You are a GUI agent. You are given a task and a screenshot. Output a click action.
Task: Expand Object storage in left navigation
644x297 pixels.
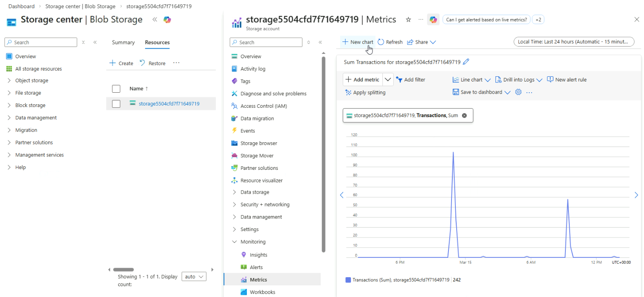[x=32, y=81]
